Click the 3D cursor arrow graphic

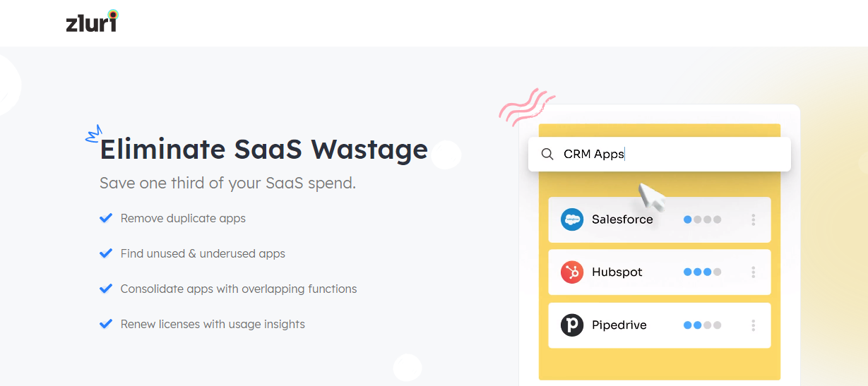(651, 197)
